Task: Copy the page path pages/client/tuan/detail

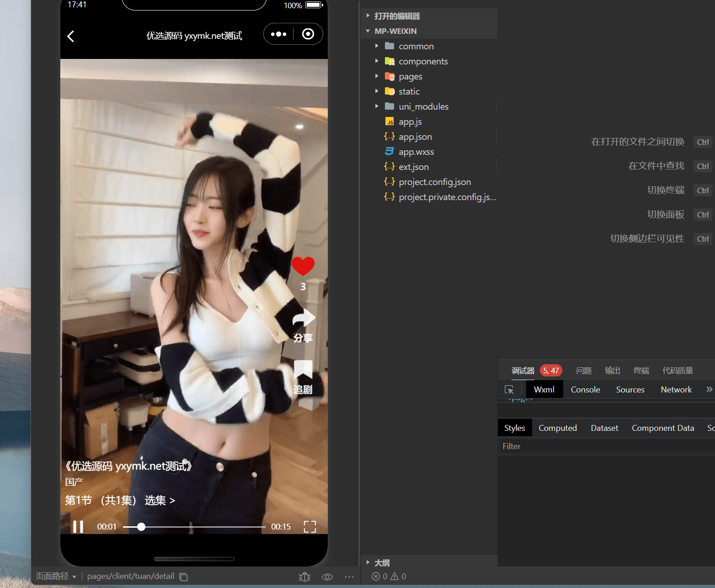Action: (183, 577)
